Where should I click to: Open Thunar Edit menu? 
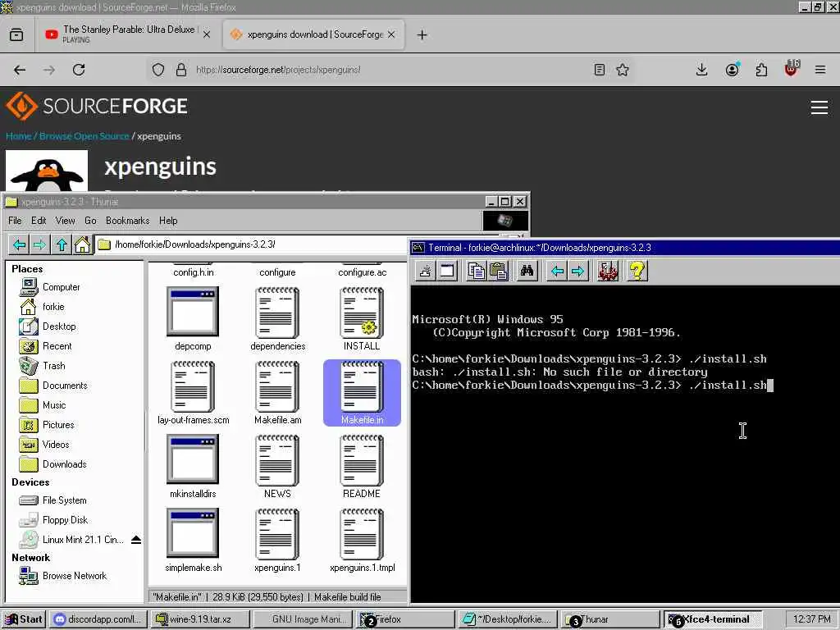pos(39,221)
